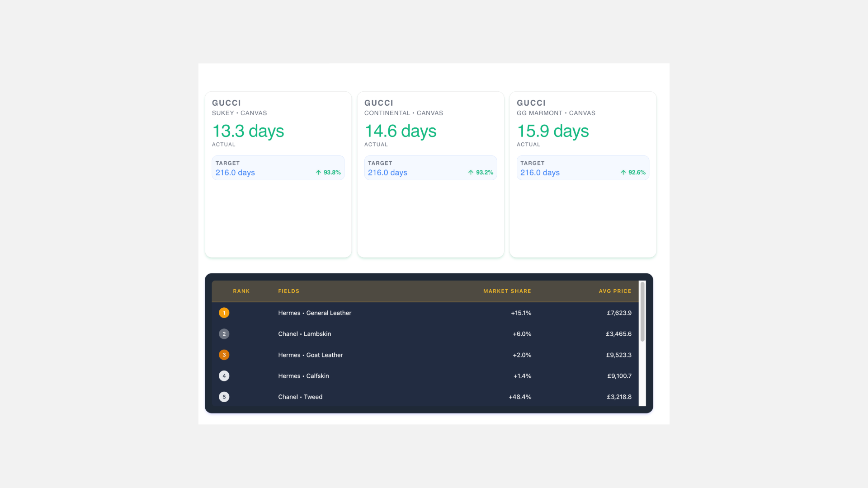
Task: Sort by the MARKET SHARE column header
Action: (x=507, y=291)
